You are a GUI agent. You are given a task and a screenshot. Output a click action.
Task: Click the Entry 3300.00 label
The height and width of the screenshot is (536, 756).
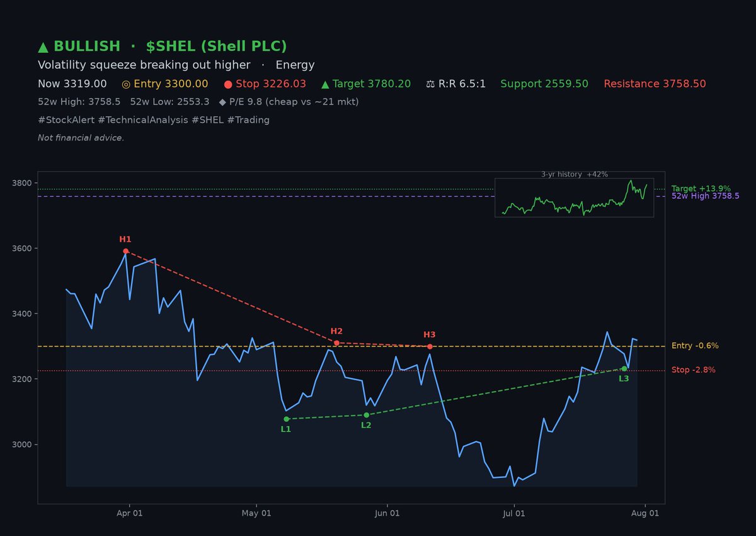170,84
